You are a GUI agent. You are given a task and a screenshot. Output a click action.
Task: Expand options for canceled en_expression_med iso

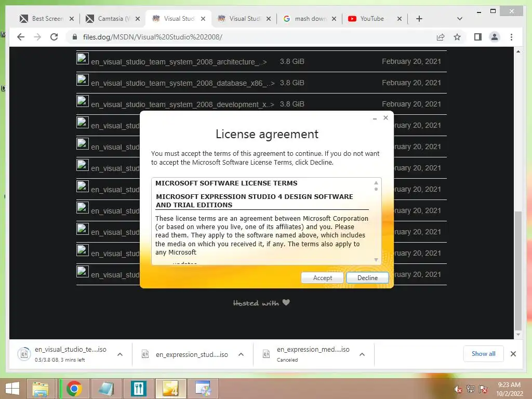pos(362,354)
